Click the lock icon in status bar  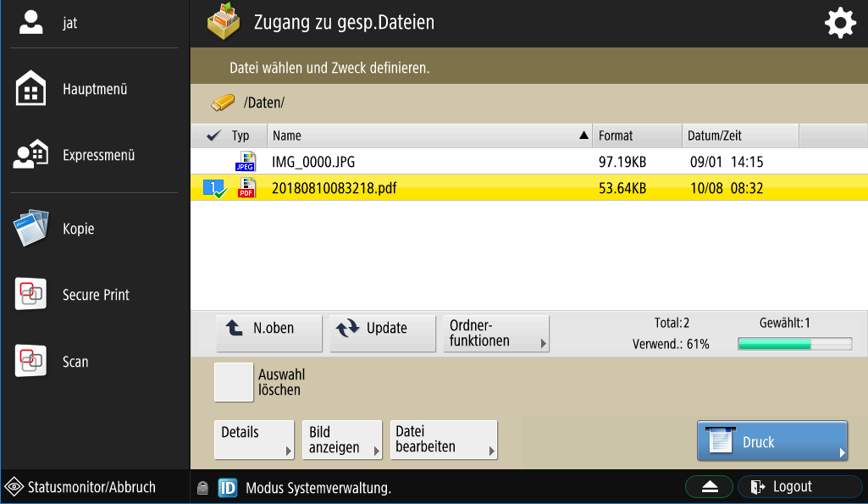point(202,487)
